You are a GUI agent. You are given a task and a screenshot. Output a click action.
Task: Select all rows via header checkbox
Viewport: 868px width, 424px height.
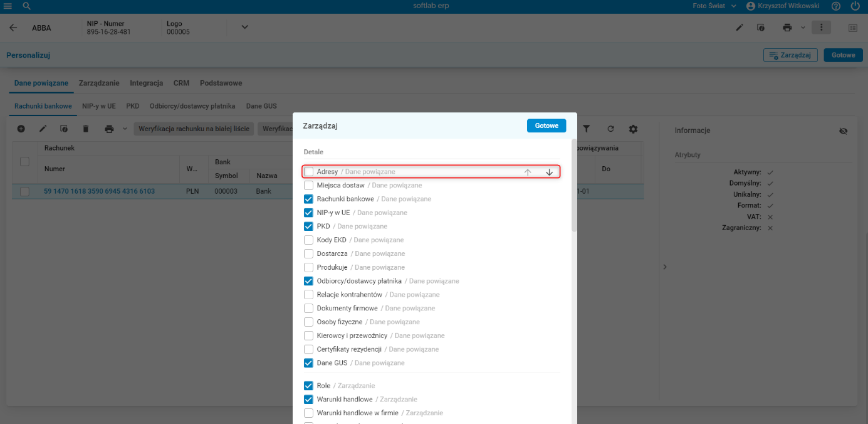[25, 162]
